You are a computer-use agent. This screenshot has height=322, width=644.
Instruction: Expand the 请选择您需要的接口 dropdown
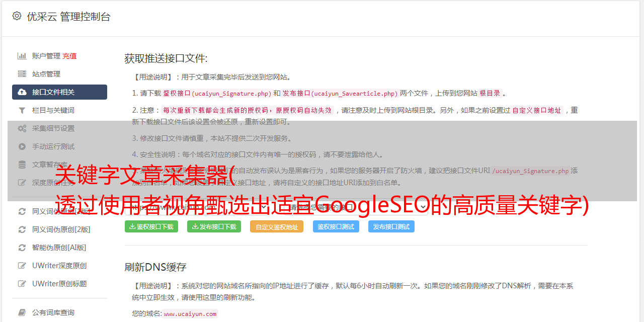tap(355, 207)
